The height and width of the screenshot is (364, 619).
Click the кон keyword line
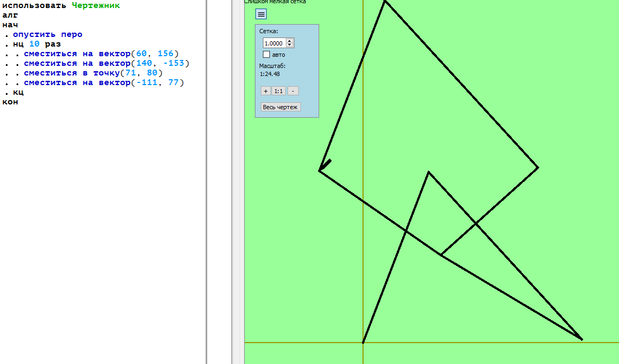pyautogui.click(x=10, y=102)
